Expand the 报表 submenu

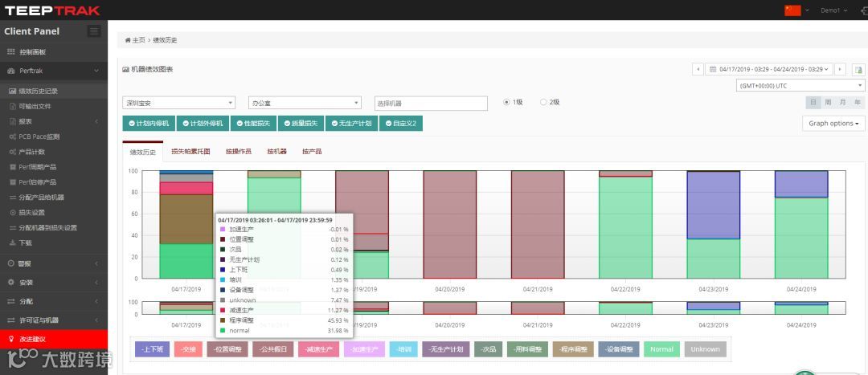coord(54,122)
